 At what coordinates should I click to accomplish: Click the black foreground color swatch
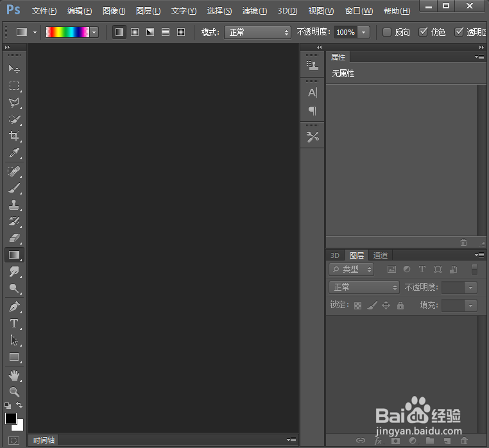10,418
